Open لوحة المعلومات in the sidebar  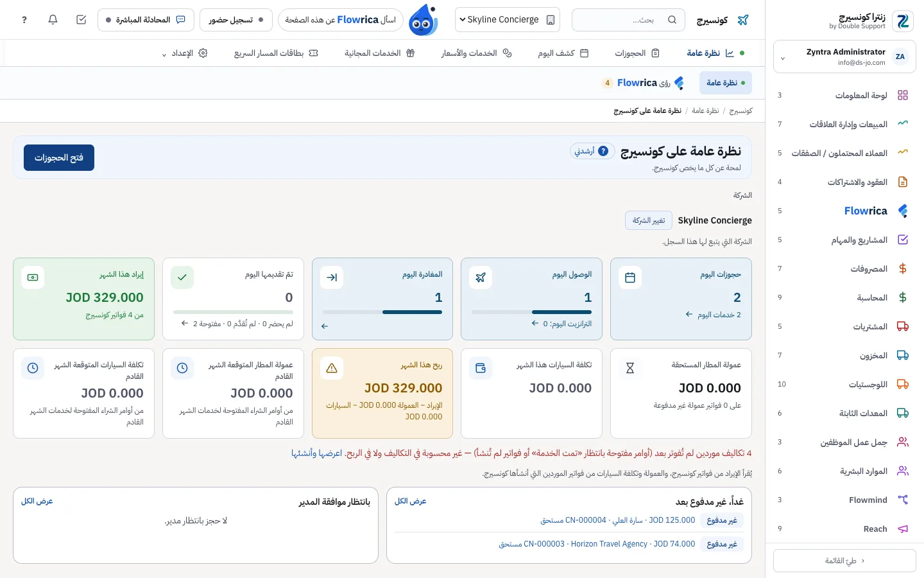click(844, 95)
